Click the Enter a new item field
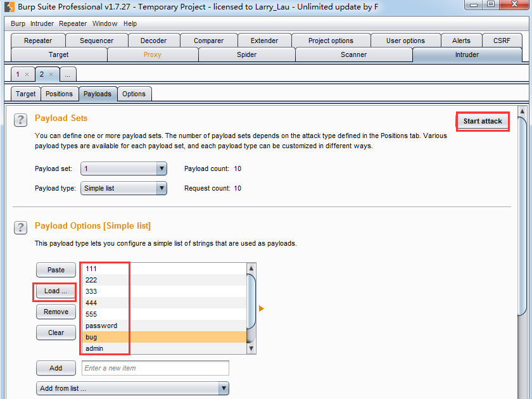This screenshot has width=532, height=399. pyautogui.click(x=155, y=368)
